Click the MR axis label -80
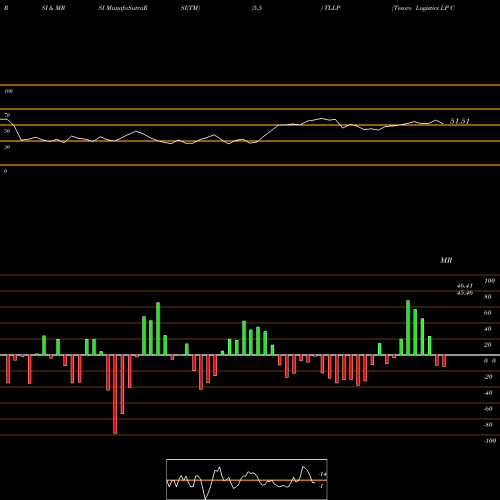 point(488,425)
